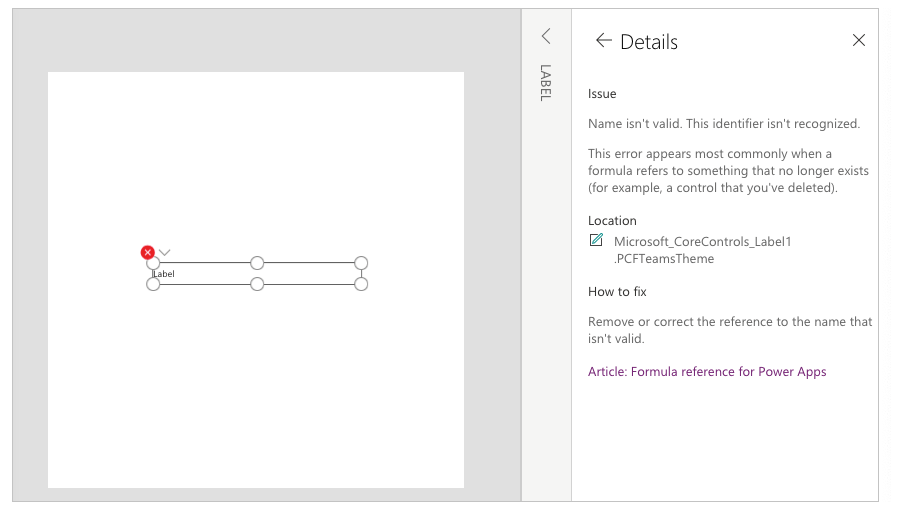Click the top-right selection handle of the label
The width and height of the screenshot is (898, 520).
point(361,263)
